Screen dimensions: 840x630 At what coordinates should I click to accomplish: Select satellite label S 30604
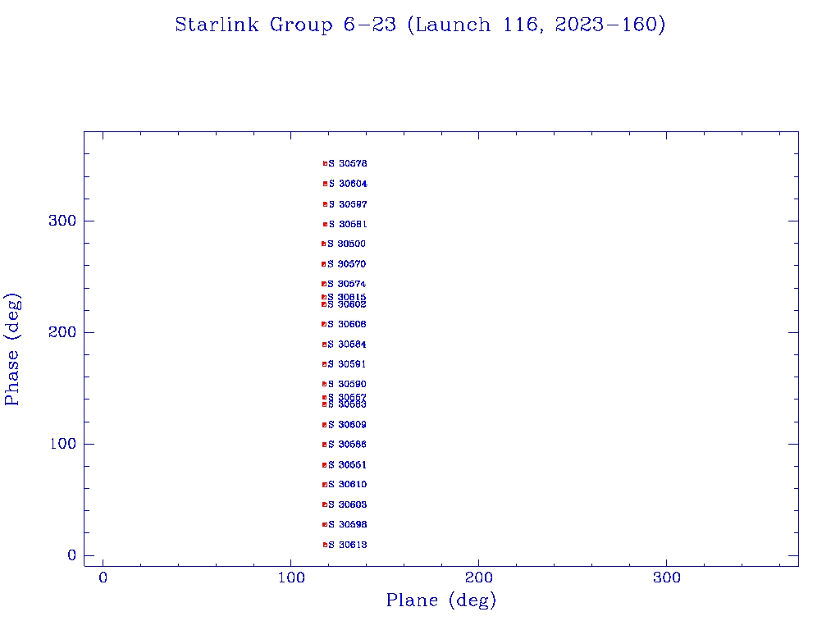[348, 184]
